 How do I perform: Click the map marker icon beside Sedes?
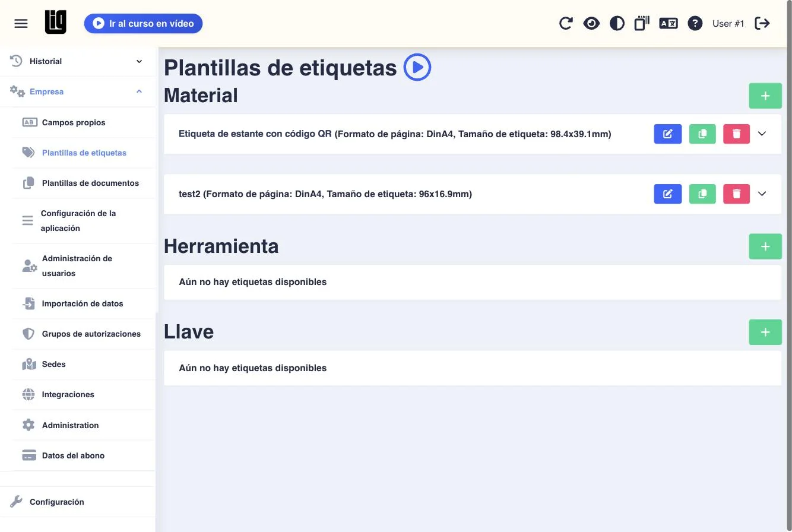pos(29,364)
